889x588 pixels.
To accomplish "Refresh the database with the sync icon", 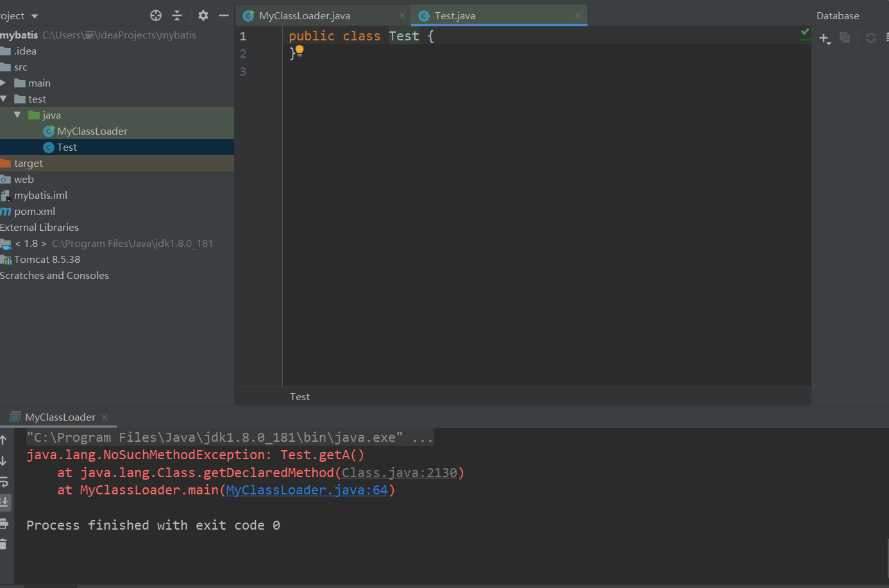I will [x=871, y=38].
